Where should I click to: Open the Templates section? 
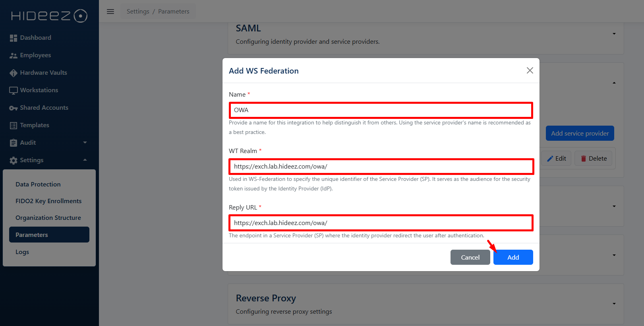point(35,125)
